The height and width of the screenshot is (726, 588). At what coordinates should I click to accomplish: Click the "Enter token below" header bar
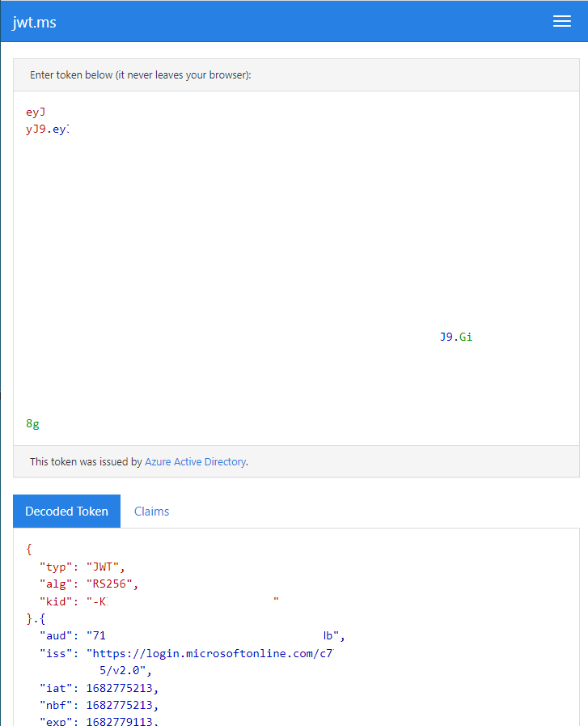tap(142, 74)
